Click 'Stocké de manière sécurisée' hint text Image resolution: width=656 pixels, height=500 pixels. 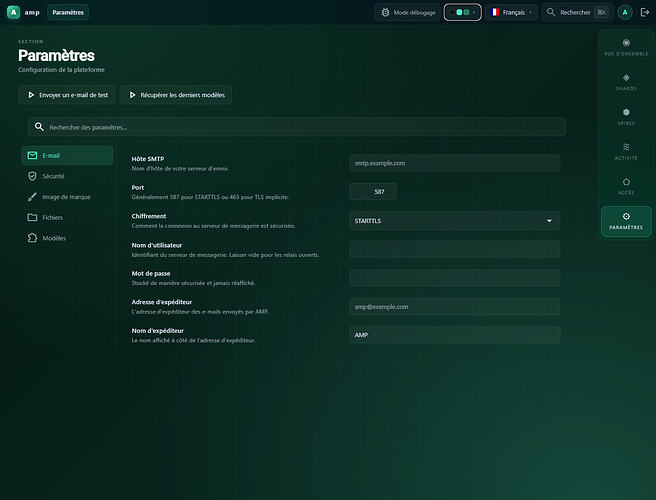(193, 283)
